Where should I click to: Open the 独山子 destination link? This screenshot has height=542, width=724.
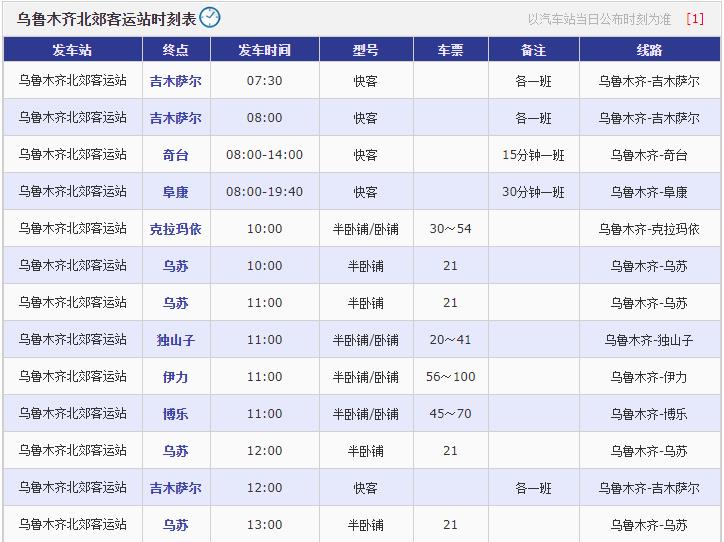tap(175, 340)
